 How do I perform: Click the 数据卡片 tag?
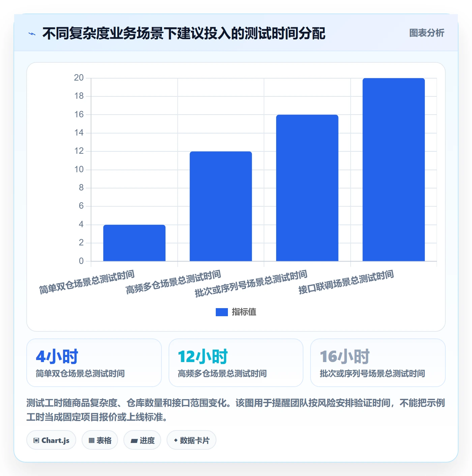coord(191,440)
